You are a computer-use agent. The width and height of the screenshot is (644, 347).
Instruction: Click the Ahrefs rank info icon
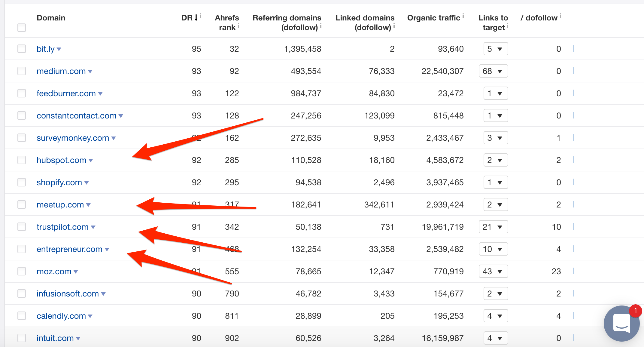pos(238,26)
